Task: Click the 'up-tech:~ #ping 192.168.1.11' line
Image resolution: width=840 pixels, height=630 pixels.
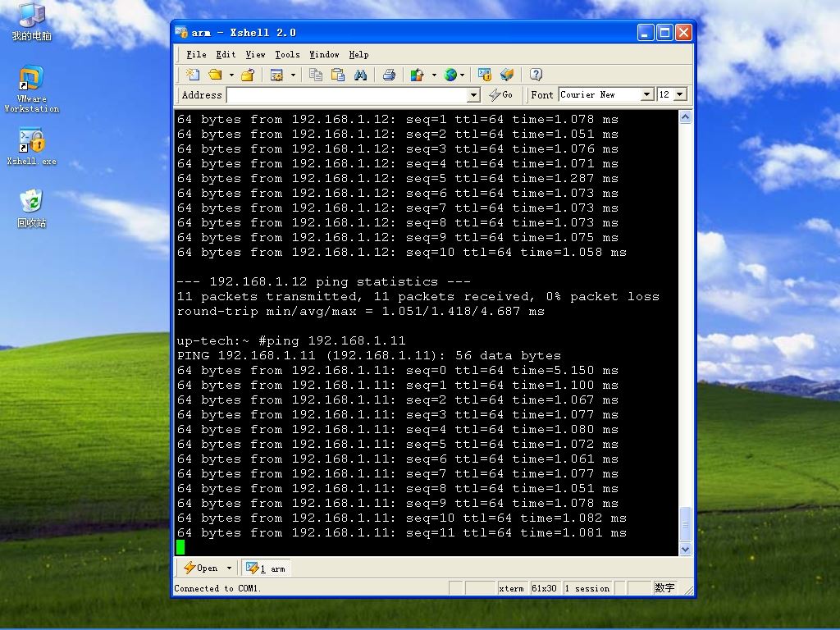Action: [x=291, y=340]
